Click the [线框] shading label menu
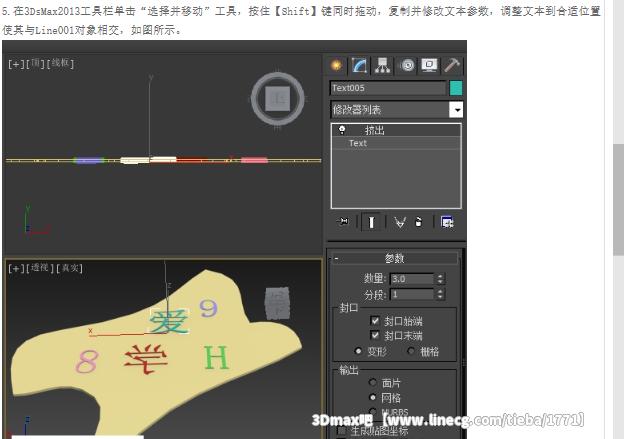This screenshot has height=439, width=624. tap(60, 63)
